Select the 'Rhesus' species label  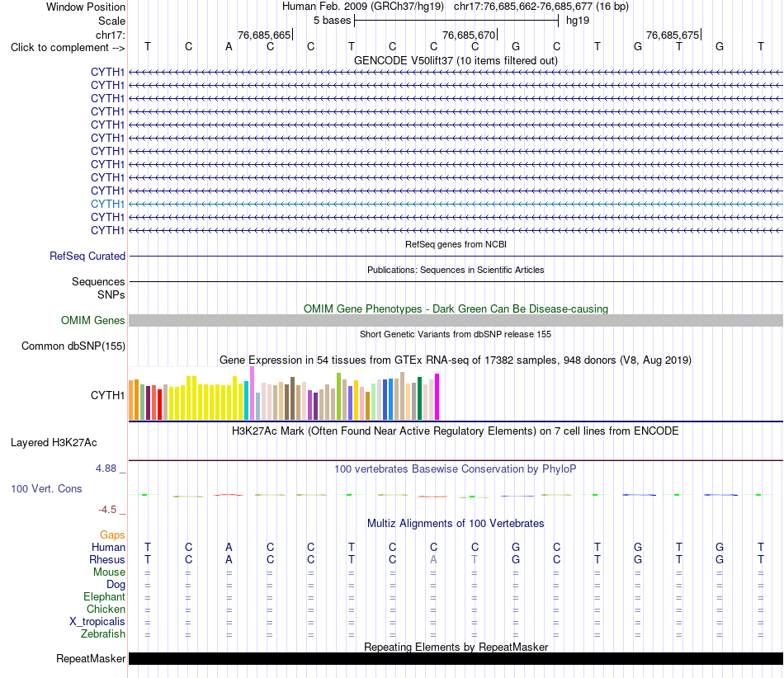pos(107,559)
